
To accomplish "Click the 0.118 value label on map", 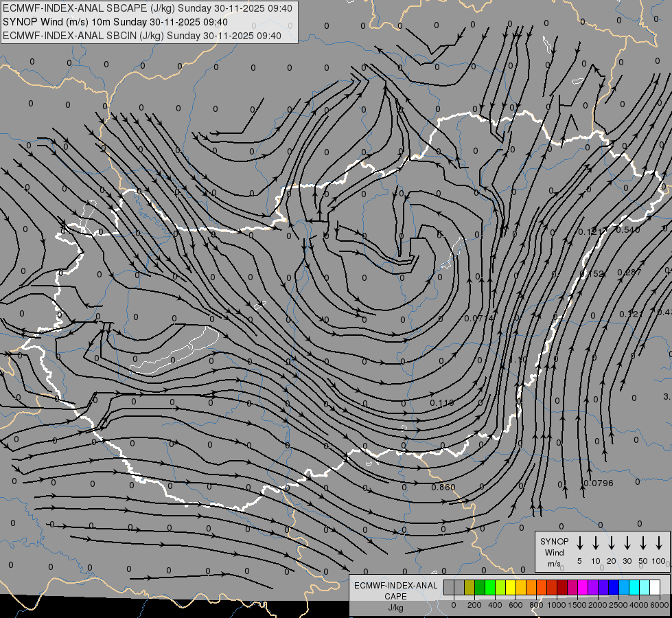I will (x=441, y=402).
